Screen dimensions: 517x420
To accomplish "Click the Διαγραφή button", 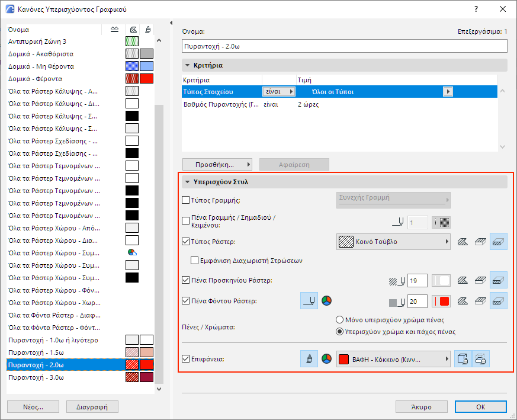I will coord(92,407).
